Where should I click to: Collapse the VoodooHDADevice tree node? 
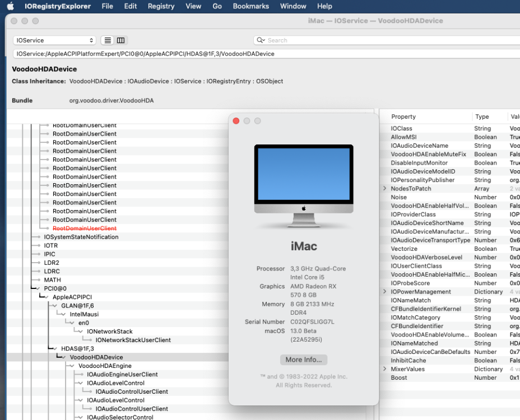click(64, 357)
